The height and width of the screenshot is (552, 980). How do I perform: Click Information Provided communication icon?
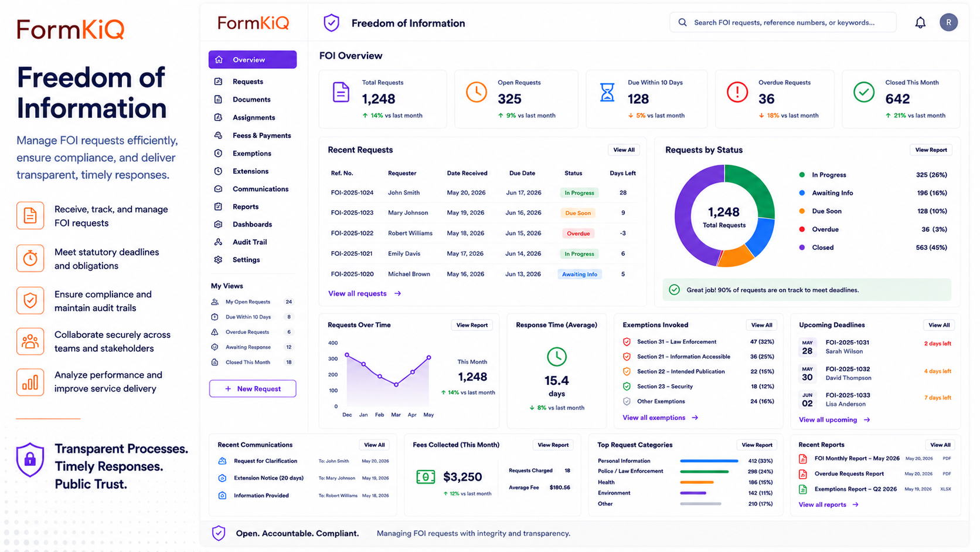tap(222, 496)
